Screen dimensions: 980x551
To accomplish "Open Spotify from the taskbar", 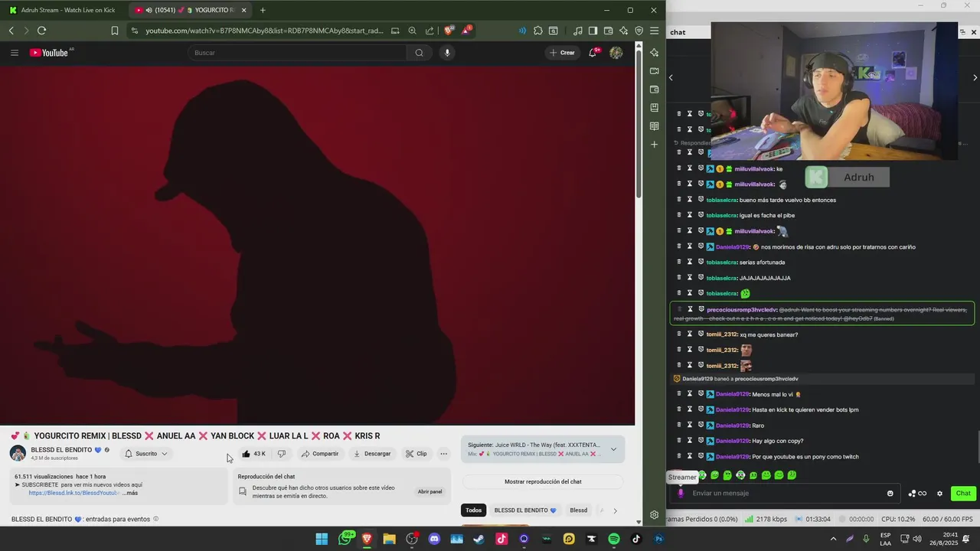I will click(614, 539).
